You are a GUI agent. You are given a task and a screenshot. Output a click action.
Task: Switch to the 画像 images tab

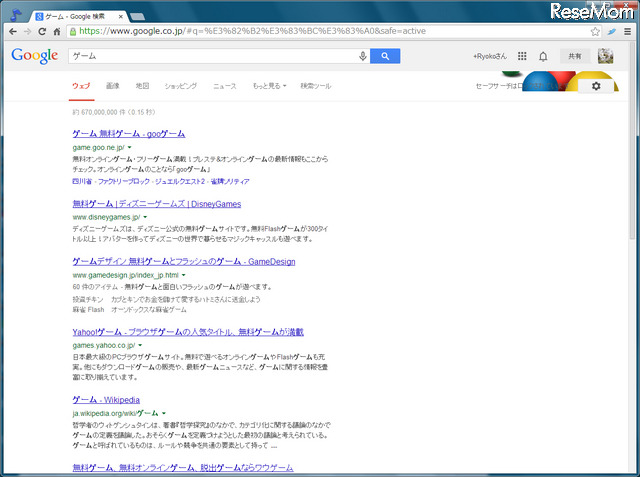point(113,86)
